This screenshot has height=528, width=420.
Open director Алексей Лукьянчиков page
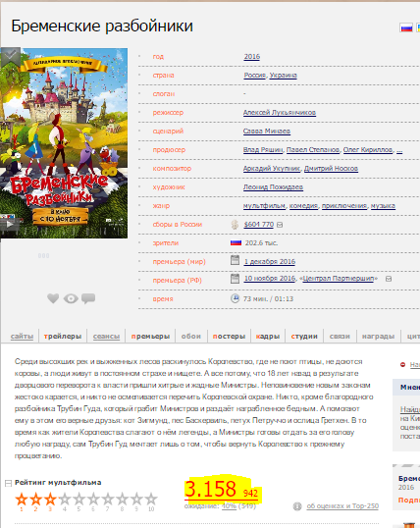pyautogui.click(x=280, y=113)
